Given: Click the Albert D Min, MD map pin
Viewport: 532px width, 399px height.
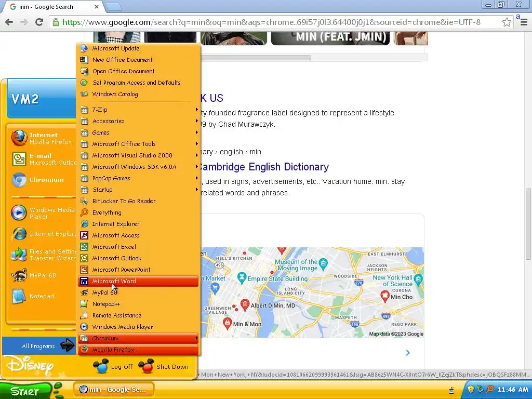Looking at the screenshot, I should click(x=245, y=304).
